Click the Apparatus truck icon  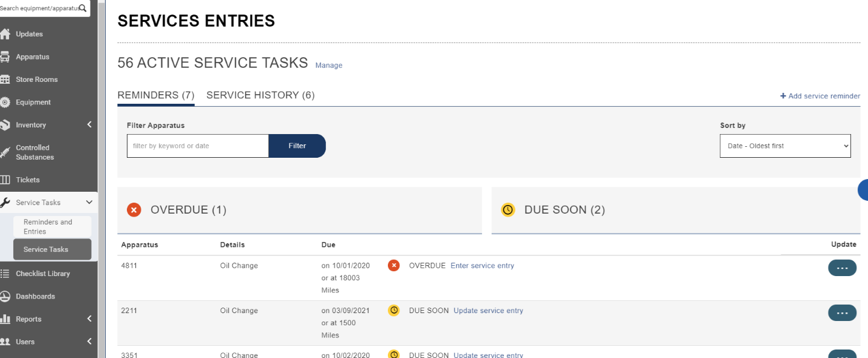(x=5, y=57)
